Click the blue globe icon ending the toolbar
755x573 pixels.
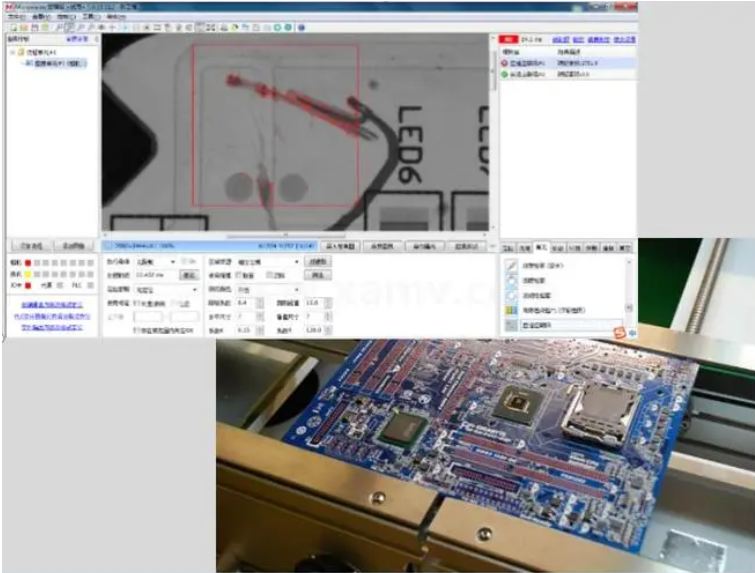click(x=301, y=27)
